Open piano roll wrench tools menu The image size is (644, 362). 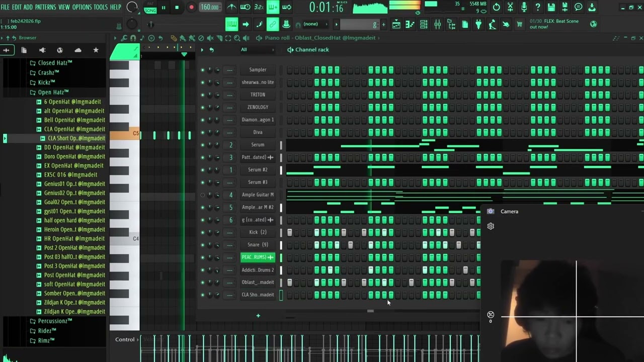[x=124, y=38]
